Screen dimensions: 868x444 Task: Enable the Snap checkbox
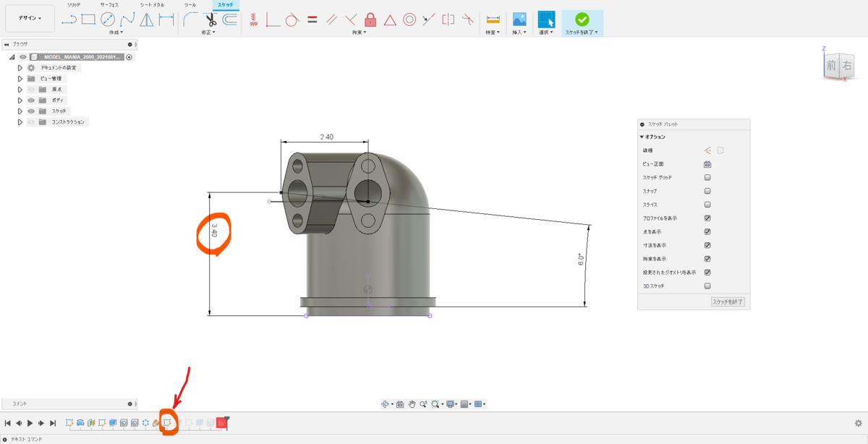point(707,191)
